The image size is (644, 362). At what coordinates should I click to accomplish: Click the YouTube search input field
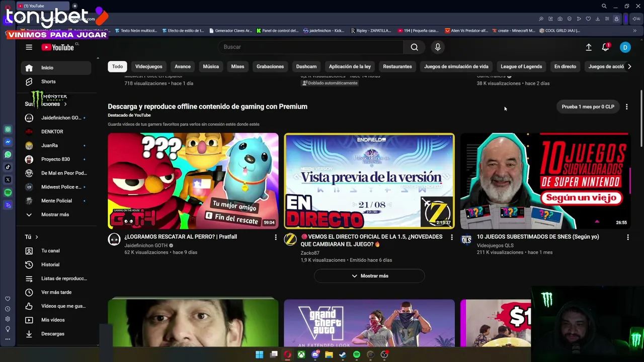pos(311,47)
